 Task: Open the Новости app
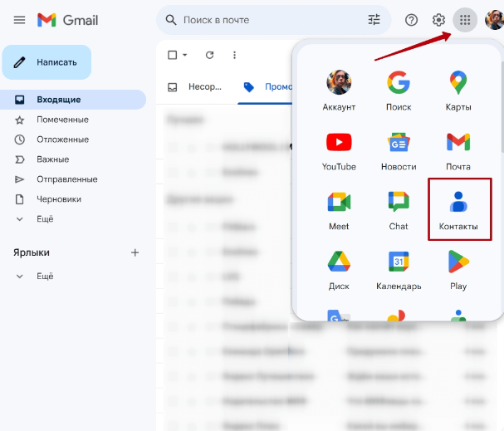click(399, 151)
